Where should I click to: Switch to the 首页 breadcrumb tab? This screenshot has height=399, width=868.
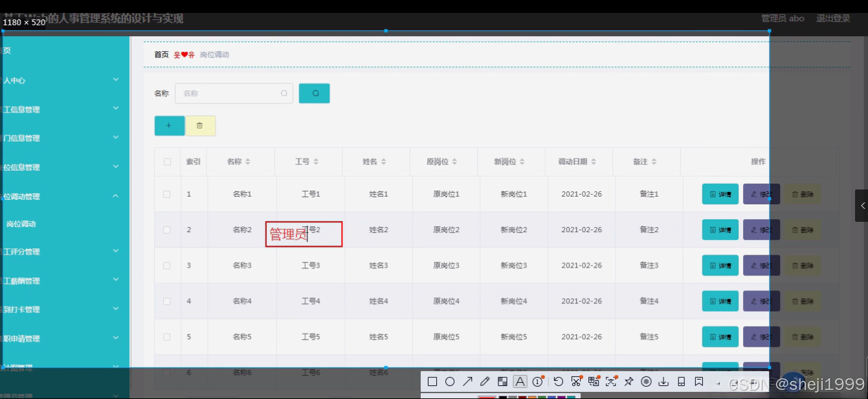161,54
